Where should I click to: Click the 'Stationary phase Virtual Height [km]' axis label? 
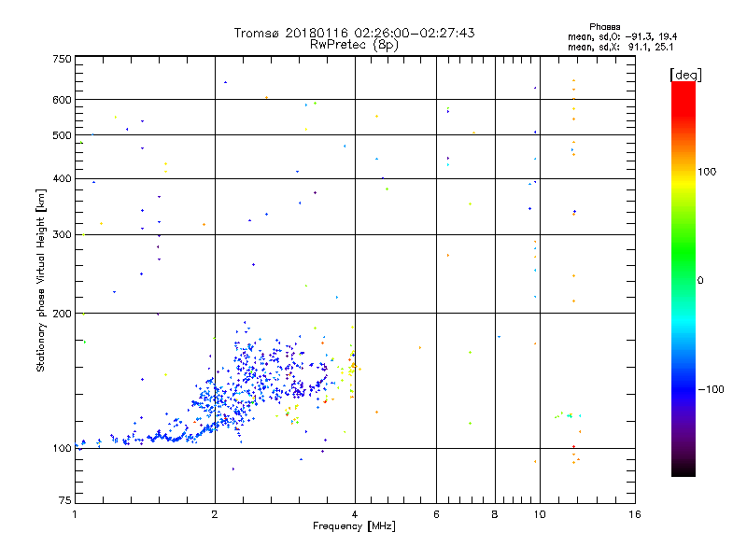(40, 280)
